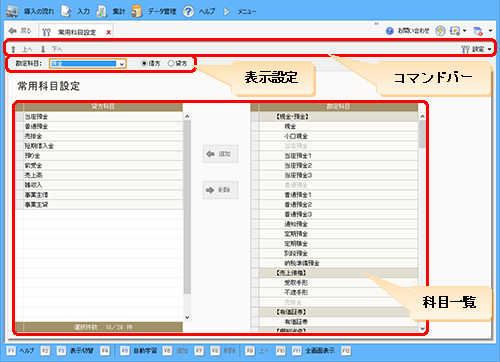Click the 【有価証券】 group row
The width and height of the screenshot is (500, 362).
tap(338, 312)
